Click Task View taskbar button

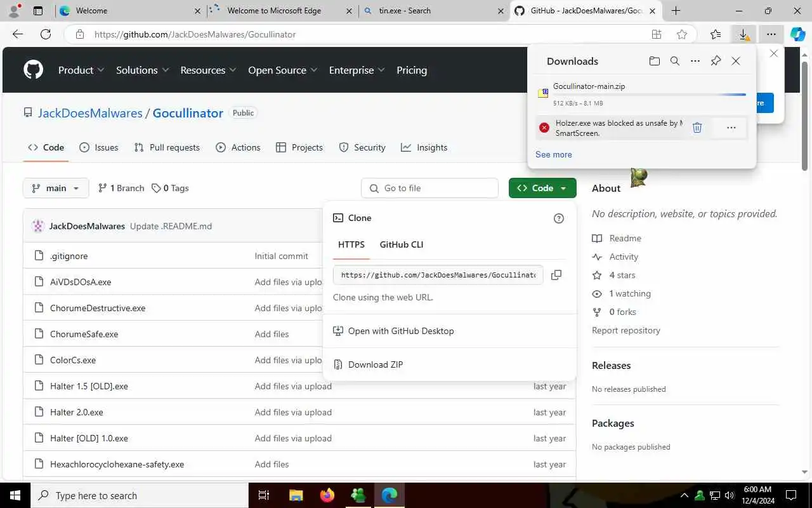(265, 495)
